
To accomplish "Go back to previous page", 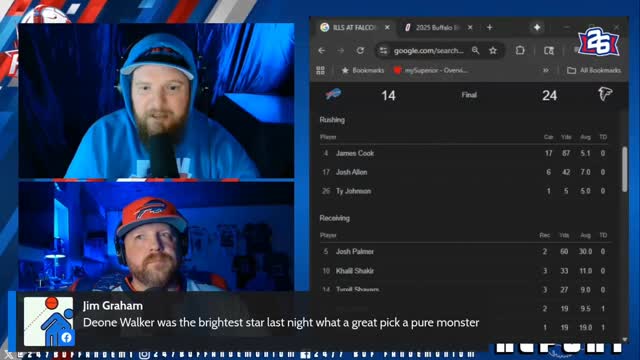I will pos(322,51).
